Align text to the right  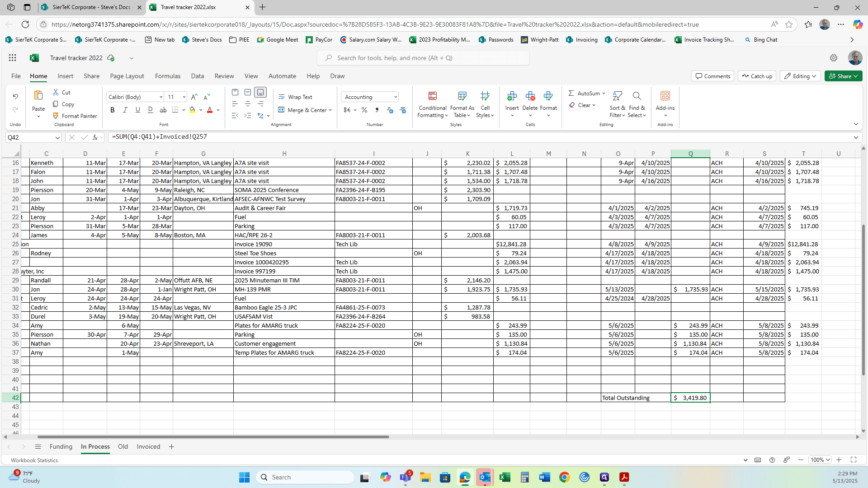click(x=260, y=104)
